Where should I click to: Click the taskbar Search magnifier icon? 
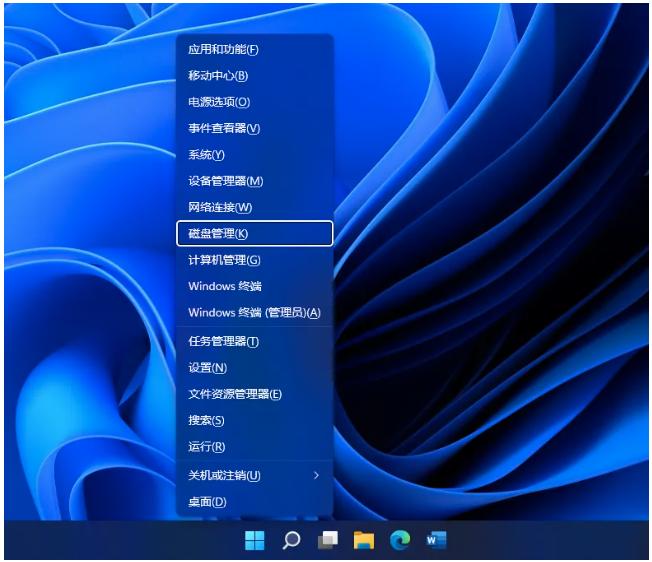pyautogui.click(x=291, y=540)
